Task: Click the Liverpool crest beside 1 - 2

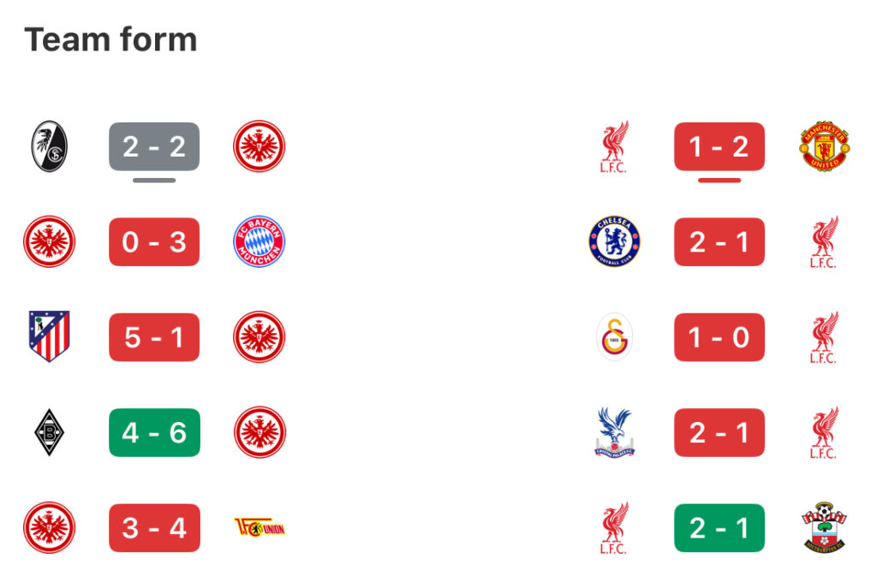Action: coord(614,146)
